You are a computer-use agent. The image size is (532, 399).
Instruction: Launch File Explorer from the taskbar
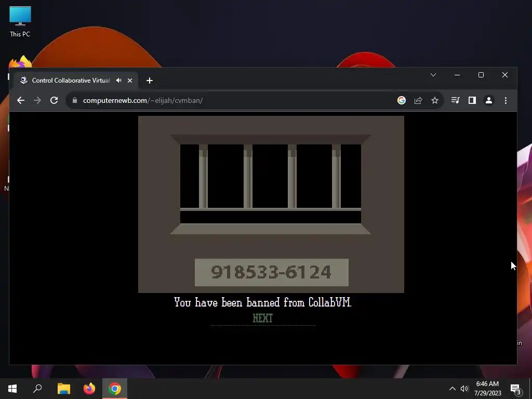tap(63, 389)
